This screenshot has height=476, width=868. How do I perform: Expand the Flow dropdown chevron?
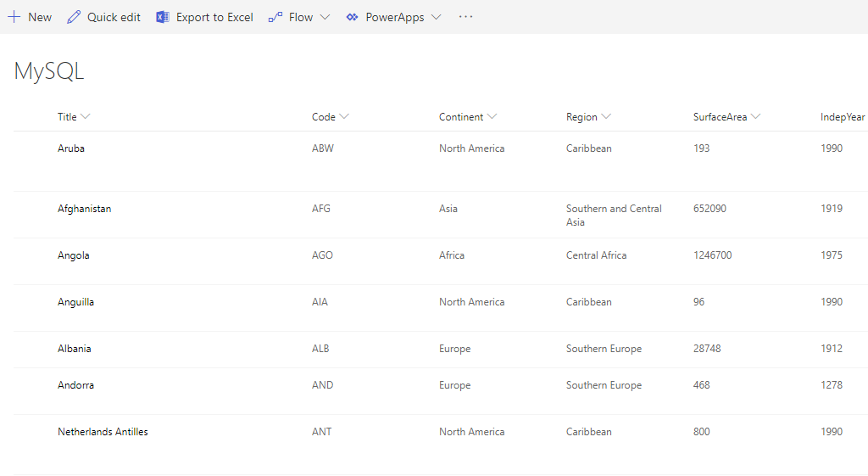[x=325, y=17]
